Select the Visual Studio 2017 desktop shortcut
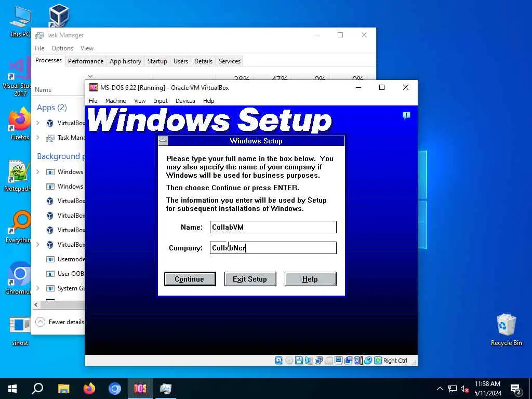The height and width of the screenshot is (399, 532). click(16, 77)
